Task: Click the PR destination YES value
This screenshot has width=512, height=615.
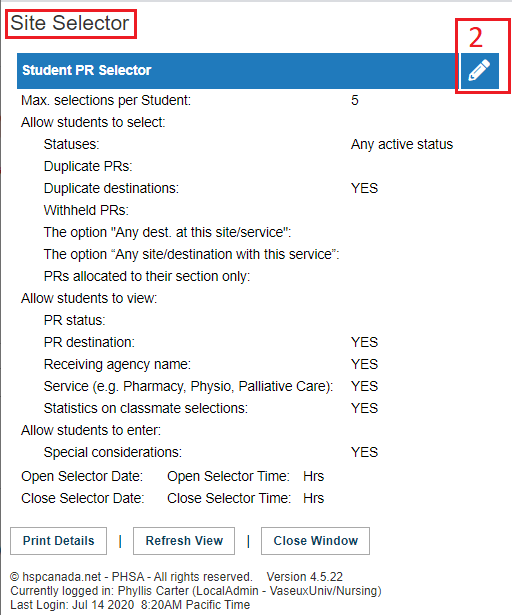Action: pos(364,342)
